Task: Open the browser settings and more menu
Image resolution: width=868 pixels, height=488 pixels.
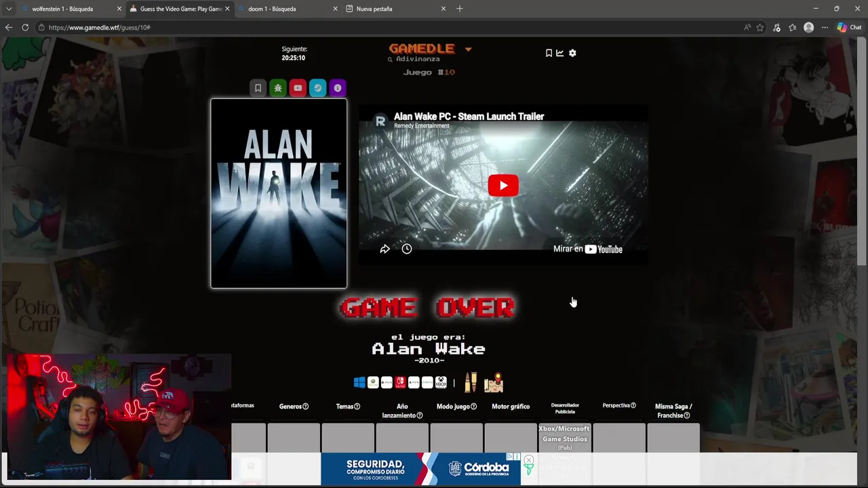Action: point(825,28)
